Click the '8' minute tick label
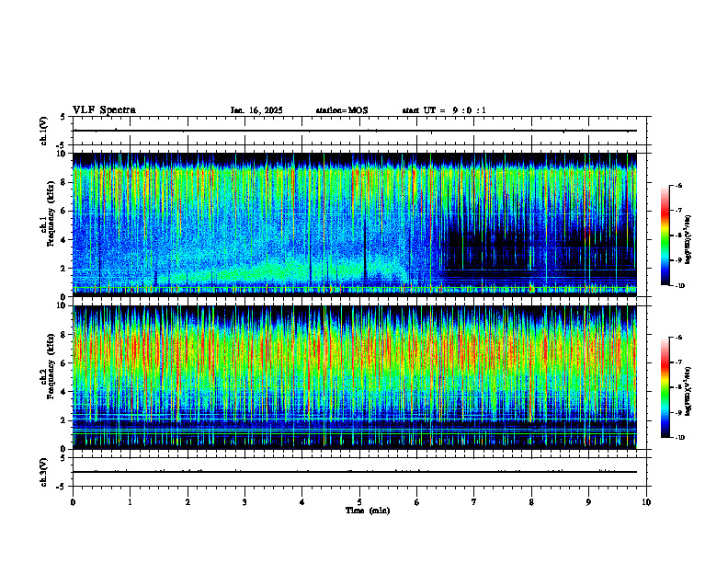Image resolution: width=728 pixels, height=563 pixels. (531, 502)
